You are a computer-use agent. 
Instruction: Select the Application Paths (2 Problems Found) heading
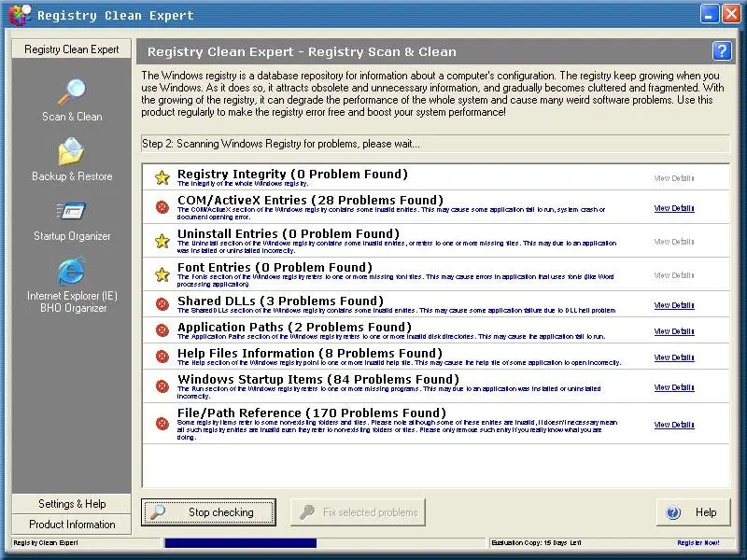point(294,328)
